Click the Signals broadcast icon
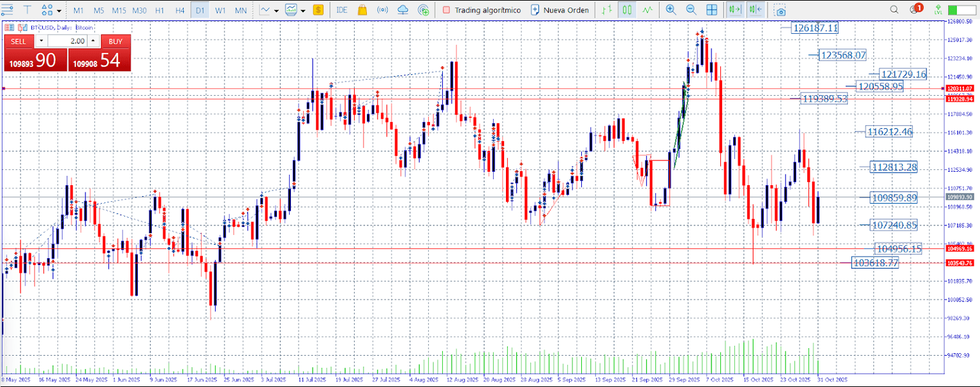Screen dimensions: 980x387 click(382, 10)
